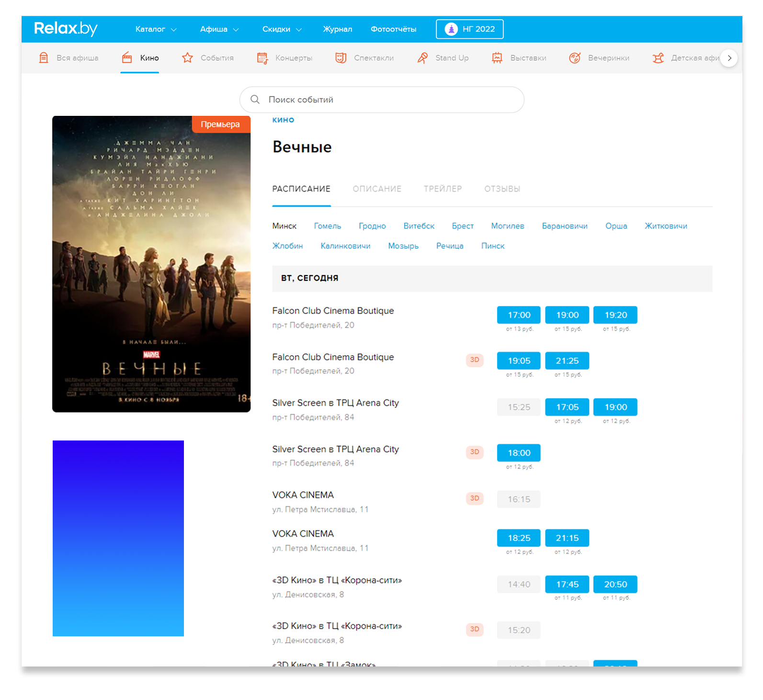The width and height of the screenshot is (763, 700).
Task: Select the city Брест
Action: click(463, 226)
